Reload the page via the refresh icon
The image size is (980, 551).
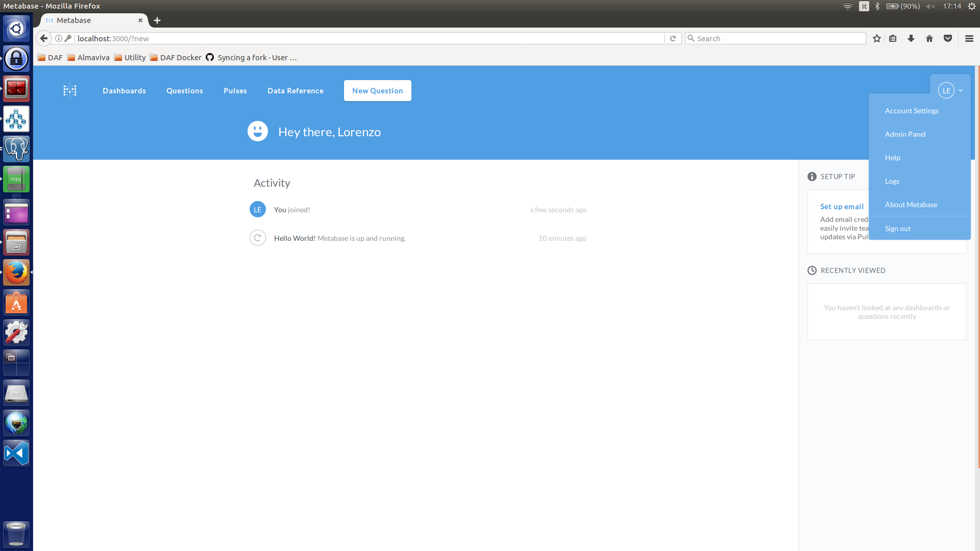673,38
